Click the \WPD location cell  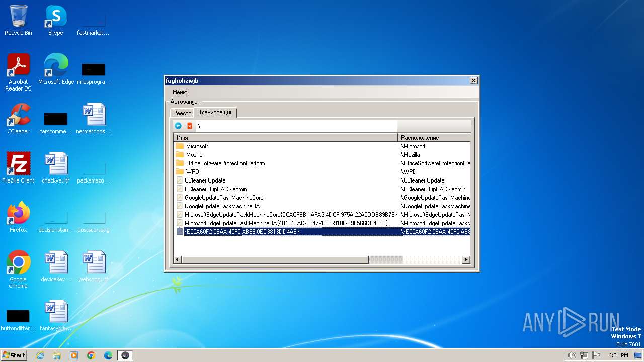pyautogui.click(x=408, y=172)
